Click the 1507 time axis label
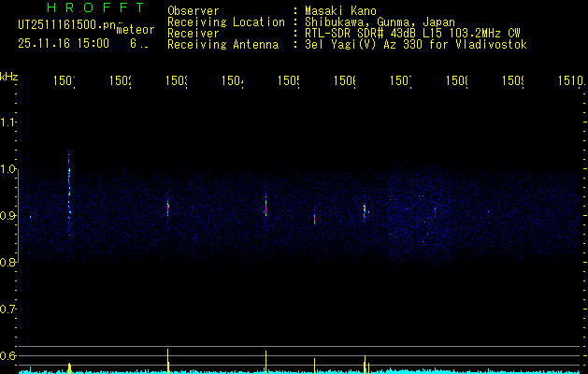Screen dimensions: 588x374 [401, 80]
